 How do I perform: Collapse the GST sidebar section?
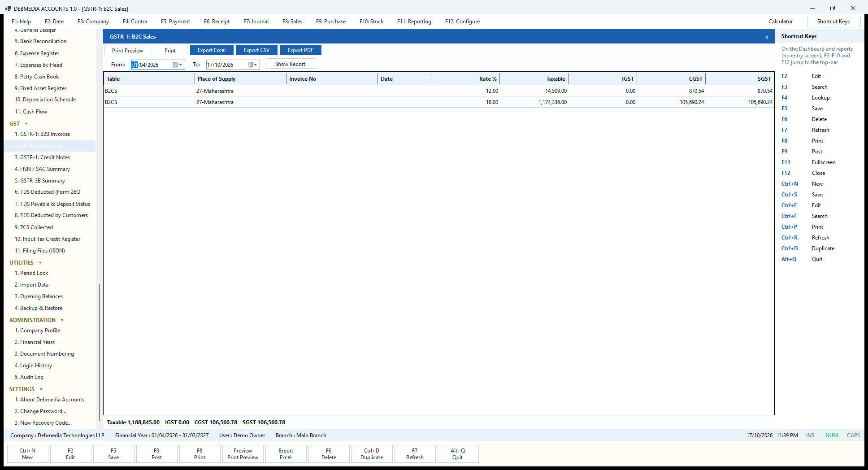[26, 124]
